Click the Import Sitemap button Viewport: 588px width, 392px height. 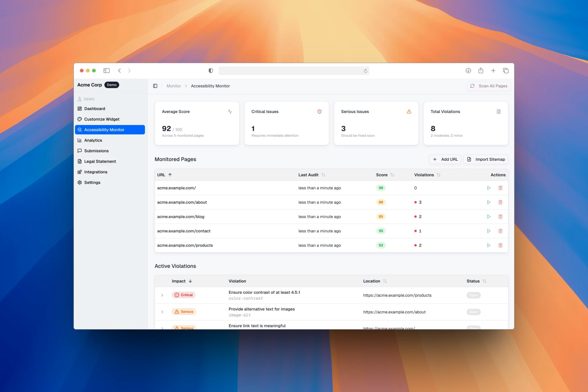[x=486, y=159]
